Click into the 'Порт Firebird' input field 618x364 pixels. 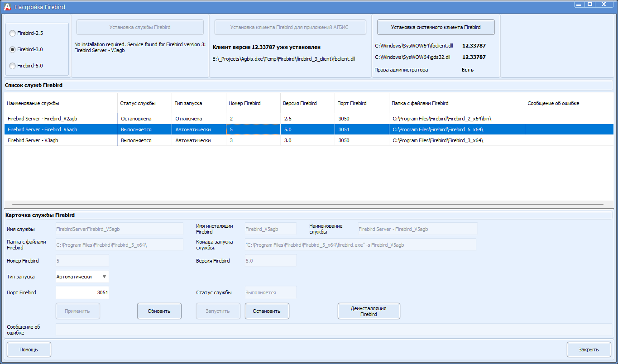82,292
